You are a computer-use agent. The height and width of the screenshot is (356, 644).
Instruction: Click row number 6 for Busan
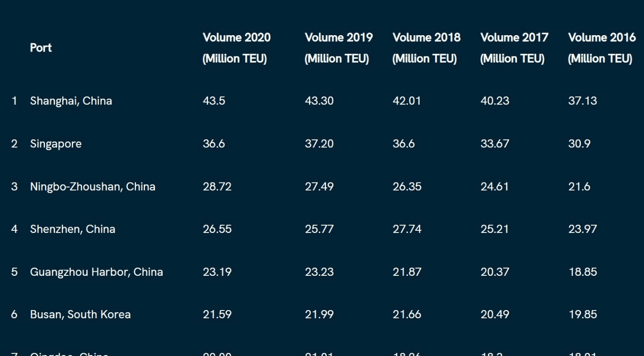pos(14,314)
